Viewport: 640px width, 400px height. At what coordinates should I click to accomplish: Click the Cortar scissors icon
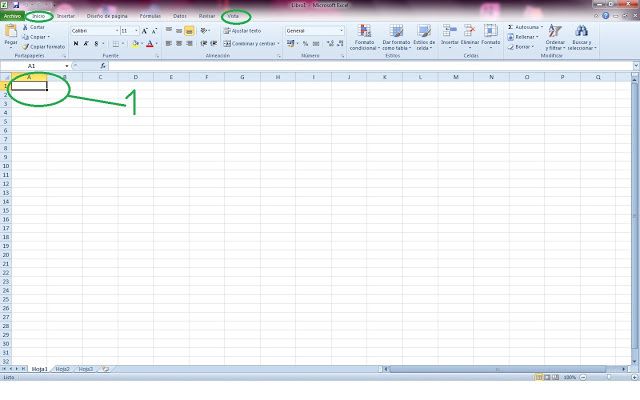tap(25, 27)
